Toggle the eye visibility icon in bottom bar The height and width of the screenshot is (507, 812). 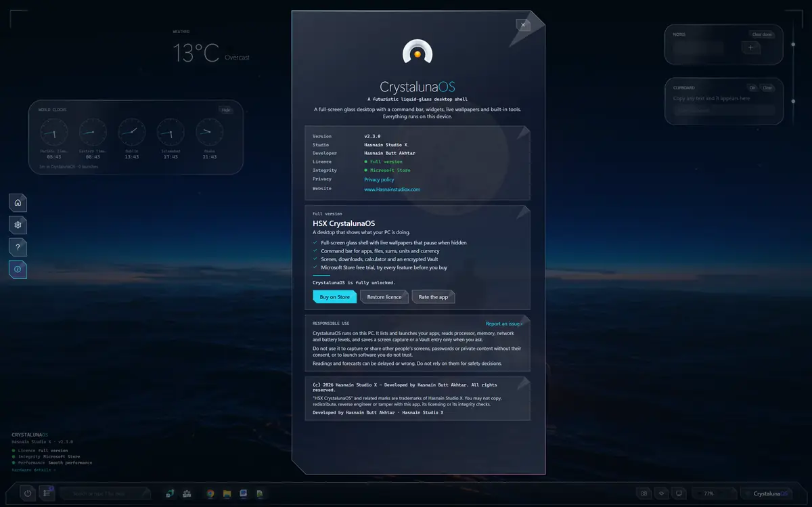click(x=662, y=493)
